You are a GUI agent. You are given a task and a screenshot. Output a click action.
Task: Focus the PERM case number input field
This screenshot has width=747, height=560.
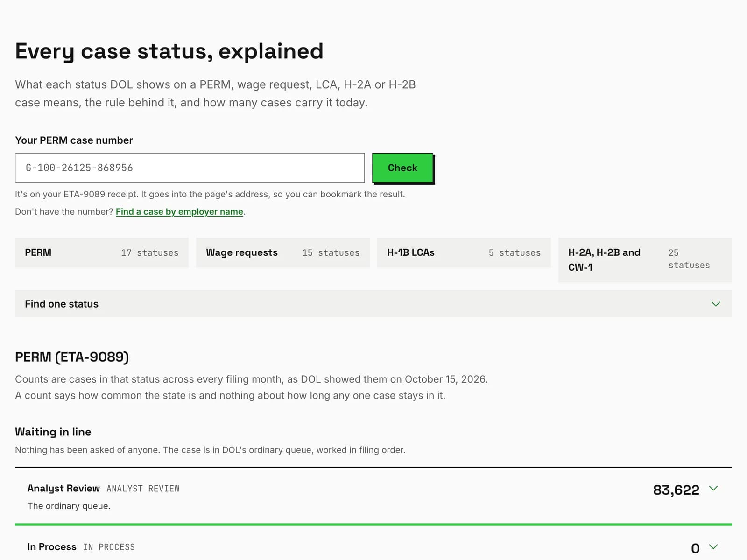click(190, 168)
